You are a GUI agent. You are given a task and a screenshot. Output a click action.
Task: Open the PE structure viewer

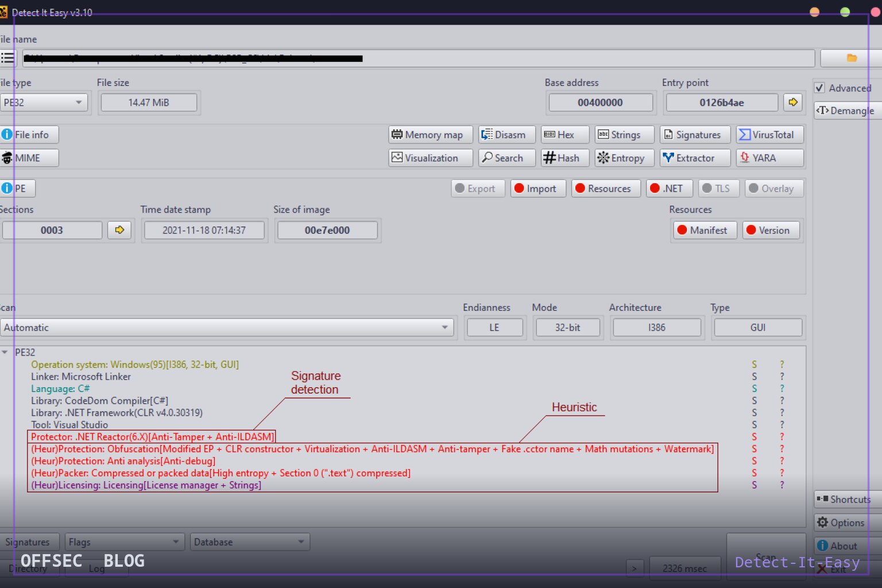point(17,188)
